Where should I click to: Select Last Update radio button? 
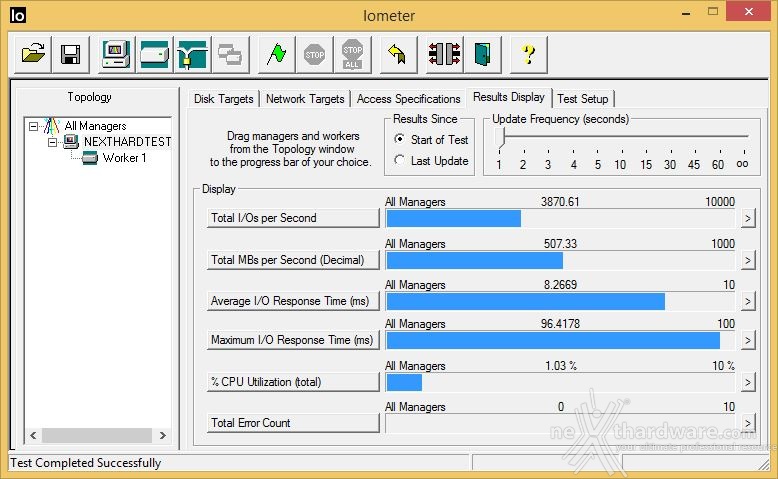point(399,160)
